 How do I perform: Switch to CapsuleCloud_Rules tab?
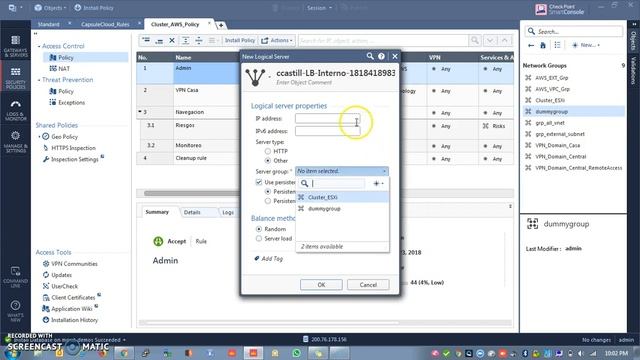(x=105, y=24)
